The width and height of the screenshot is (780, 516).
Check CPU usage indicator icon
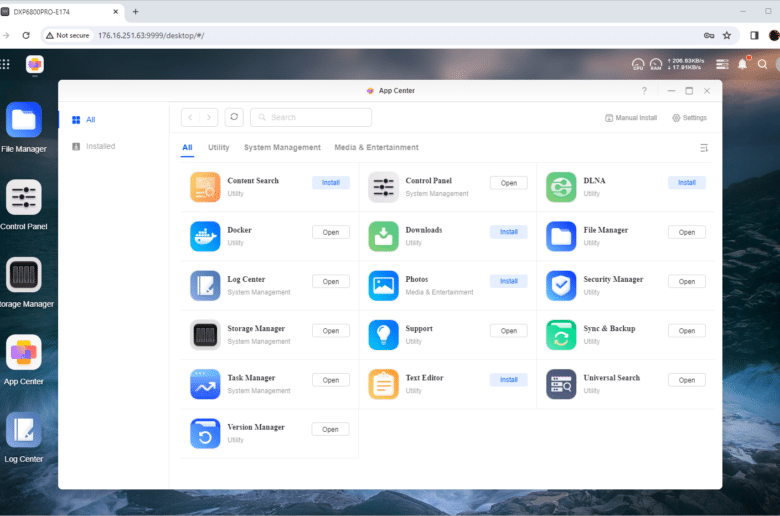tap(638, 64)
